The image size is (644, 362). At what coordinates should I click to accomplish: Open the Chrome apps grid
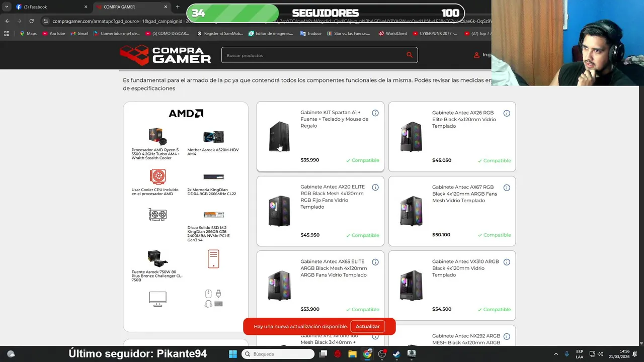7,34
